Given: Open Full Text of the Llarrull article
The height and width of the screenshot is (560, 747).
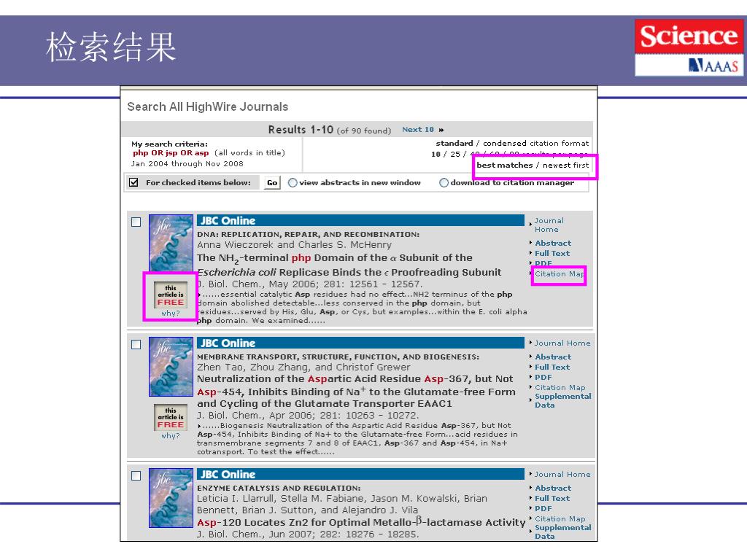Looking at the screenshot, I should tap(552, 498).
